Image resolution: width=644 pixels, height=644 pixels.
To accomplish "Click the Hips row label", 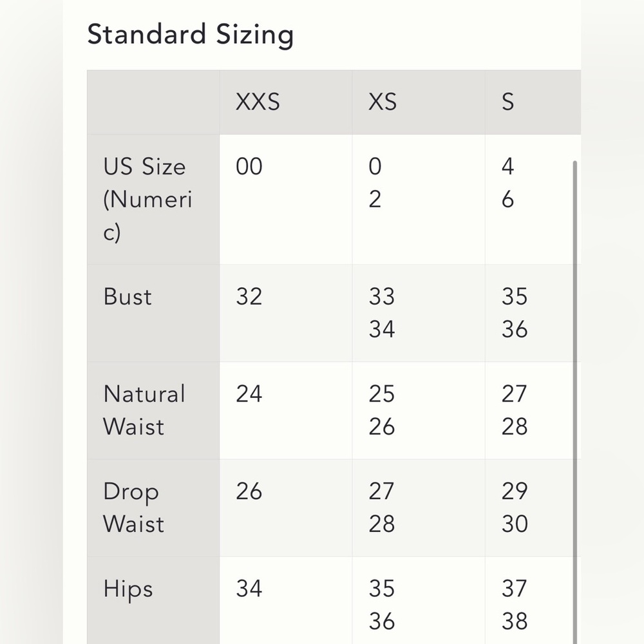I will coord(128,589).
